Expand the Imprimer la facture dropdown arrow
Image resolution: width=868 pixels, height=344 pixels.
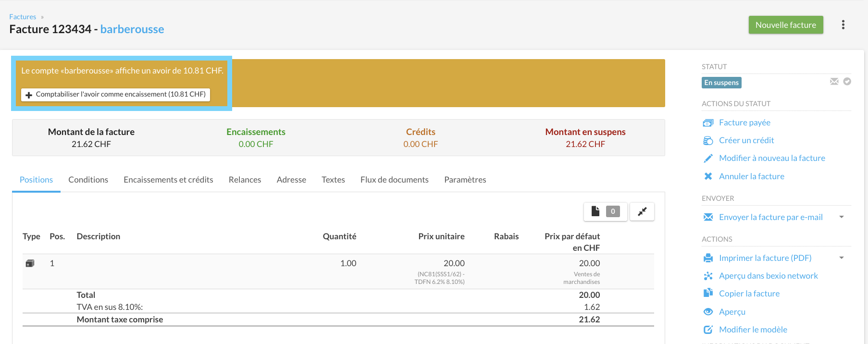click(x=842, y=258)
